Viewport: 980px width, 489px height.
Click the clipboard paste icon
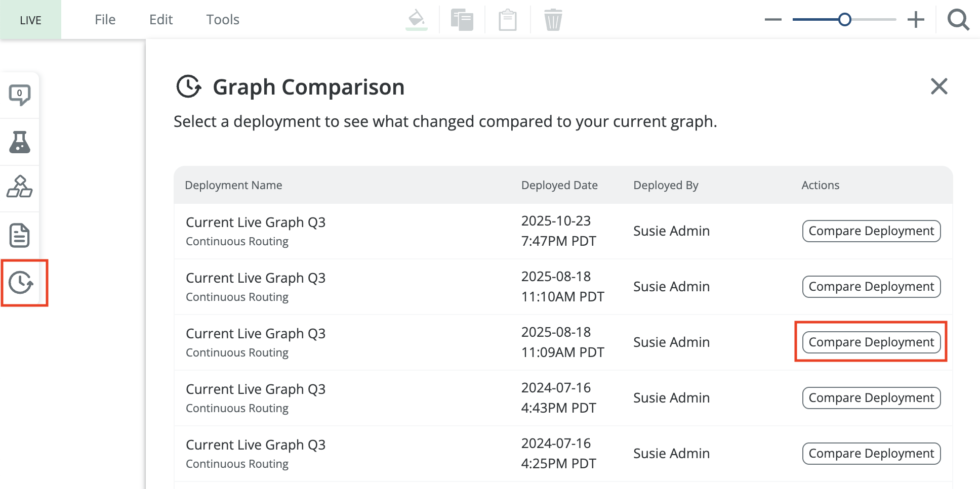click(x=507, y=20)
